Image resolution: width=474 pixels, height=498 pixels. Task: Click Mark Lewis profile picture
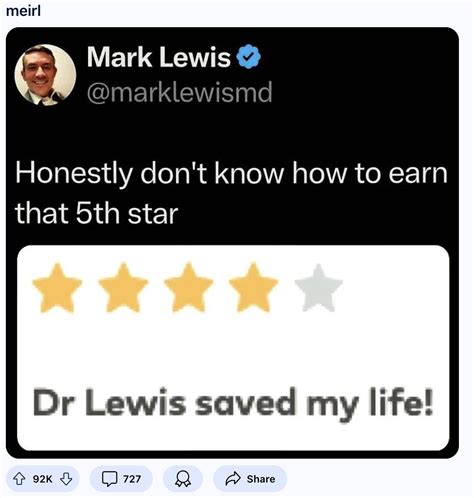45,75
